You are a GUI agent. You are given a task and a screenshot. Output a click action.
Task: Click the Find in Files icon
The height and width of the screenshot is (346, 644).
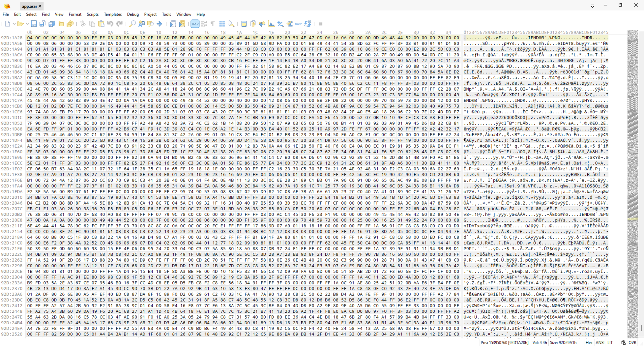(x=150, y=24)
